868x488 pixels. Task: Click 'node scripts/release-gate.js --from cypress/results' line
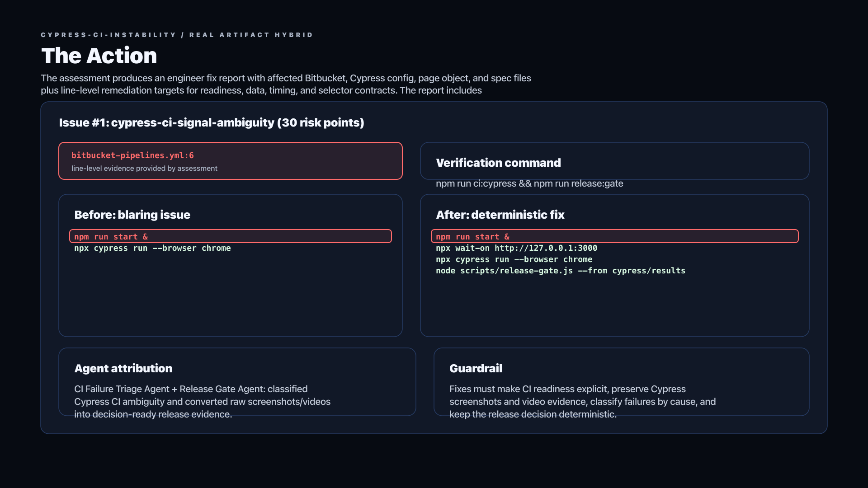point(561,271)
